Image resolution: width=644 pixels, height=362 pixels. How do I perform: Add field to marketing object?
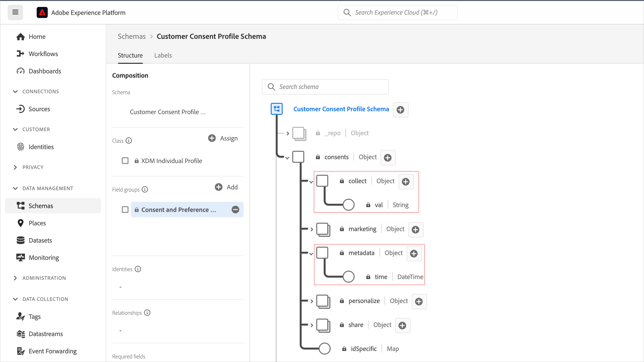pyautogui.click(x=416, y=229)
